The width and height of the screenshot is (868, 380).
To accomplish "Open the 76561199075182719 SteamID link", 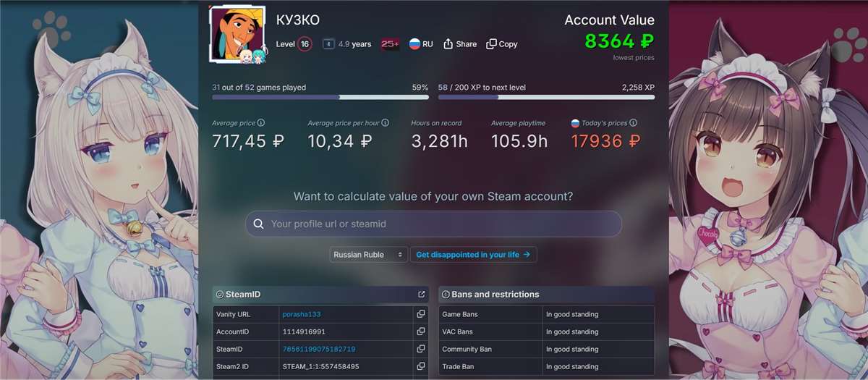I will (319, 349).
